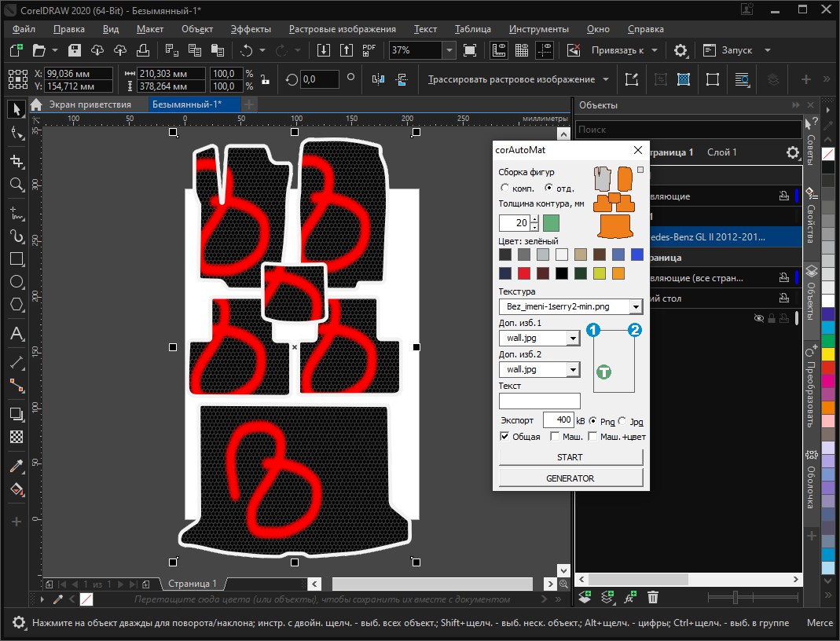Select the Jpg export radio button

(622, 421)
